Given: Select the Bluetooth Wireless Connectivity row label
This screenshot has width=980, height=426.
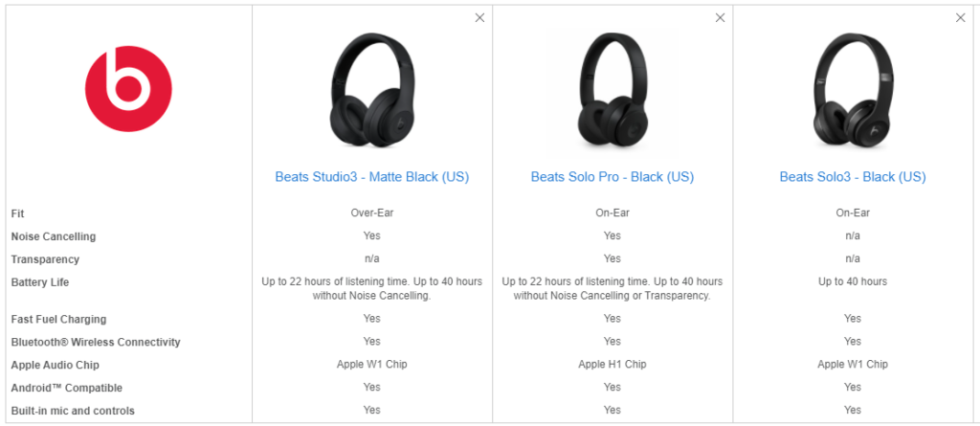Looking at the screenshot, I should (96, 342).
